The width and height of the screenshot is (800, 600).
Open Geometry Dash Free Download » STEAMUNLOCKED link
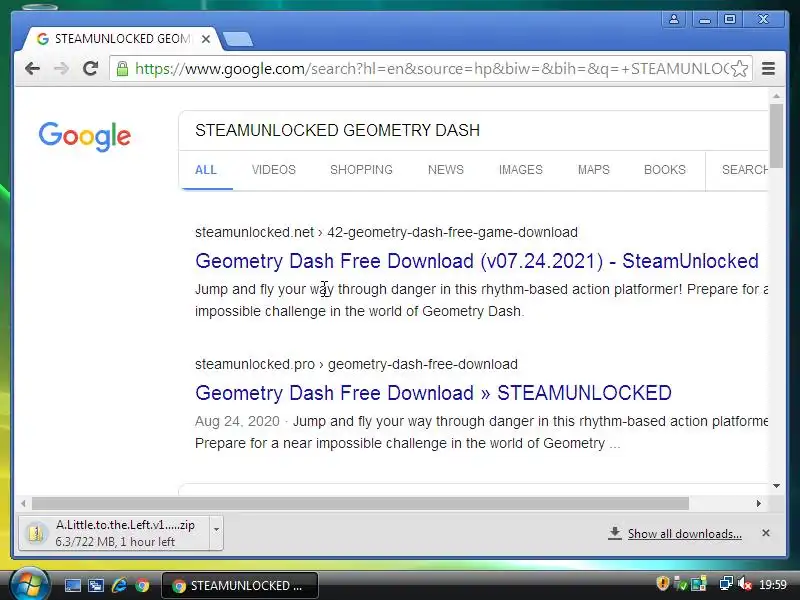pos(433,393)
